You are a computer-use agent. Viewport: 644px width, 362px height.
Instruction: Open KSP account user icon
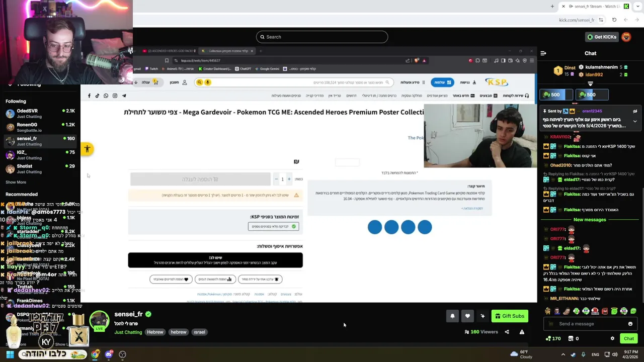click(x=184, y=82)
